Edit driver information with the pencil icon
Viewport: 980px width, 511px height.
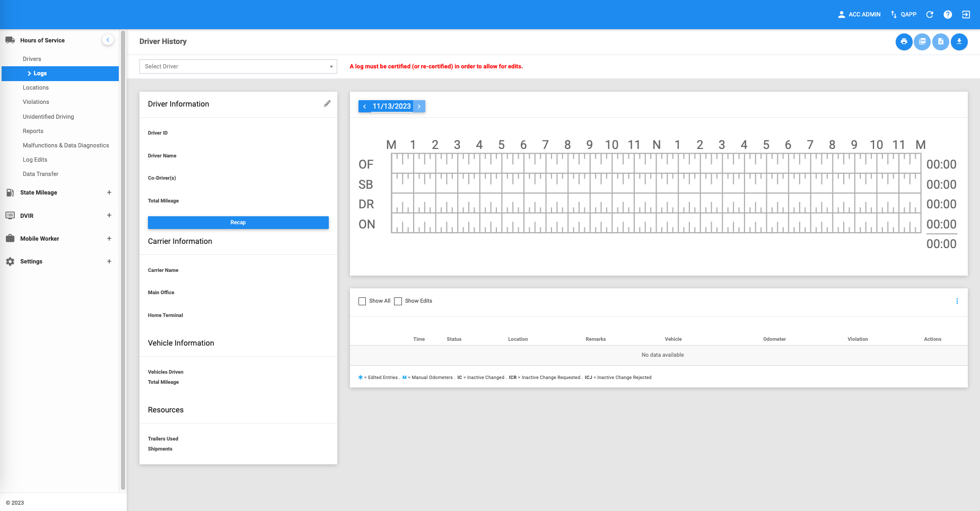tap(327, 104)
